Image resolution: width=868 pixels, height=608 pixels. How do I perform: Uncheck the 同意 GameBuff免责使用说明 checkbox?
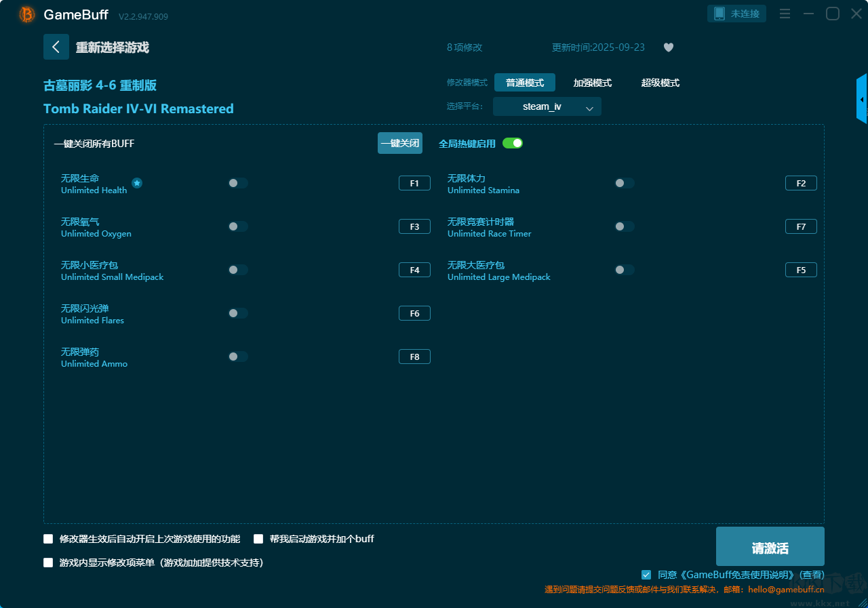coord(646,575)
